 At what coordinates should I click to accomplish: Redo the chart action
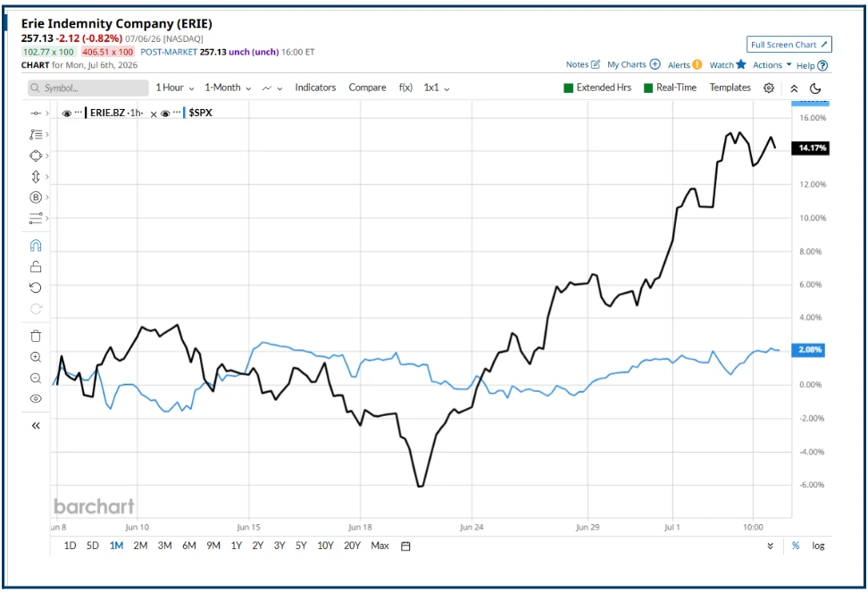click(x=36, y=309)
